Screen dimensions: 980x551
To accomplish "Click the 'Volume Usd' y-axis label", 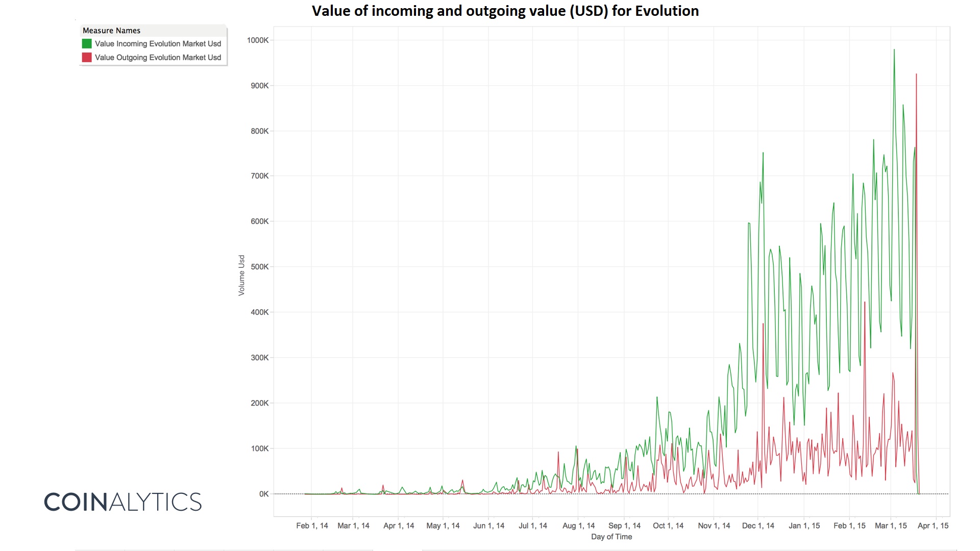I will coord(241,275).
